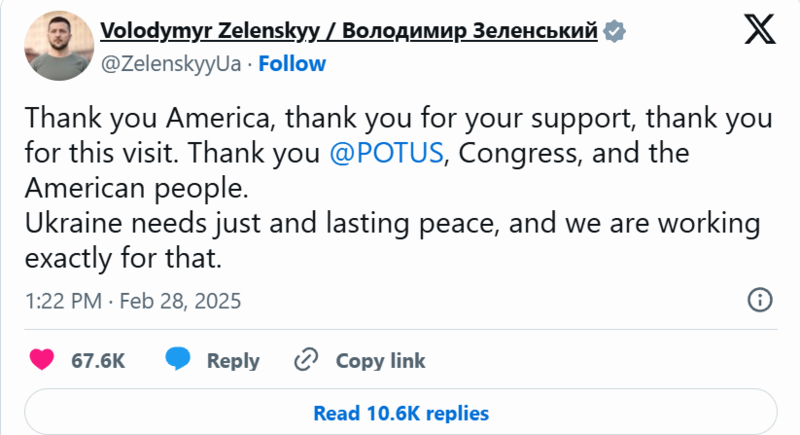Open Read 10.6K replies button
This screenshot has width=800, height=435.
401,412
